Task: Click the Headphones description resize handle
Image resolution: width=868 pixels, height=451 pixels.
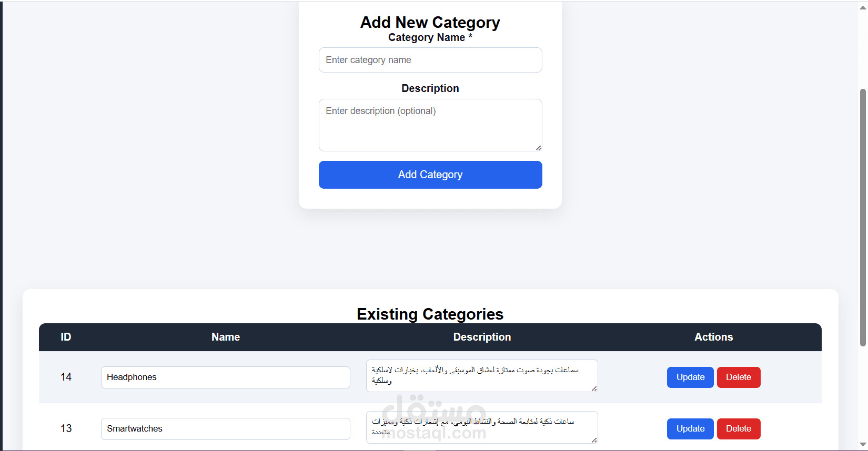Action: [594, 388]
